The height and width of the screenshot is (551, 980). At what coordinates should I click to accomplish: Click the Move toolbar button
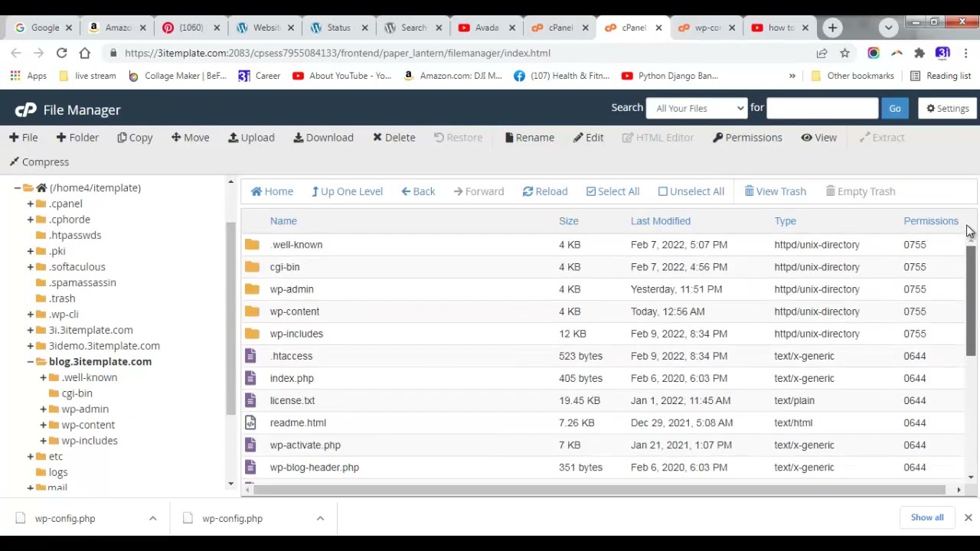click(190, 138)
